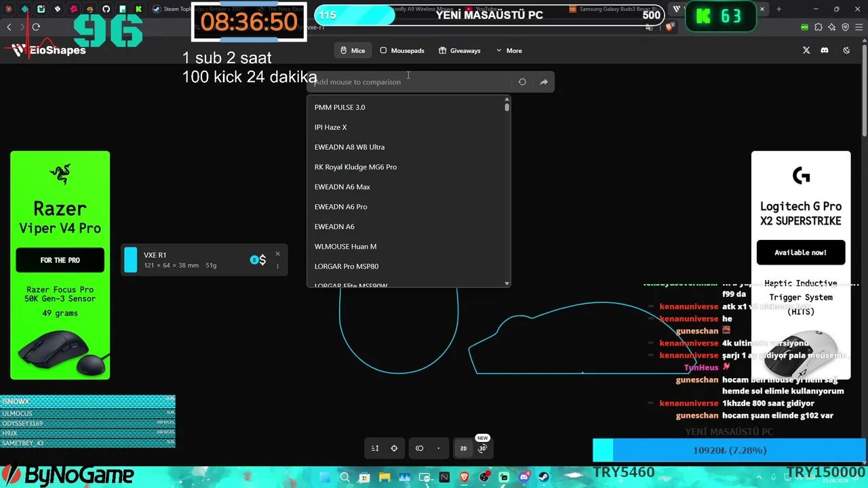
Task: Open VXE R1 price deals icon
Action: click(258, 260)
